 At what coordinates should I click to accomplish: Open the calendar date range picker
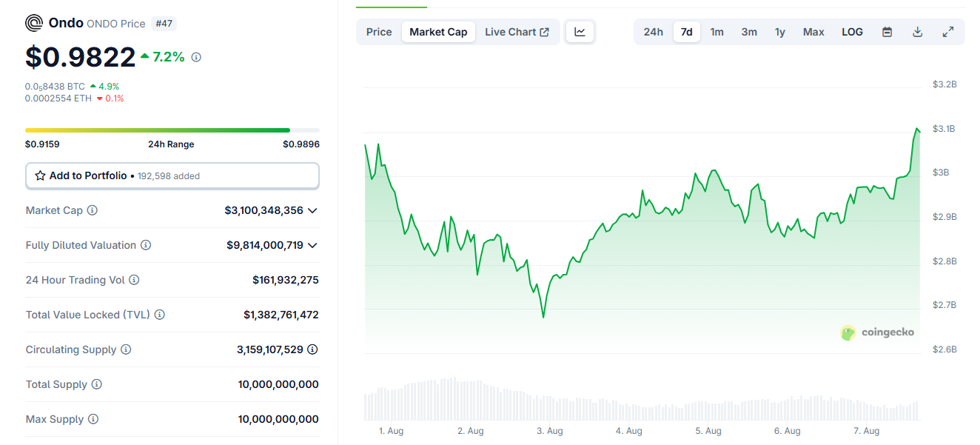887,32
